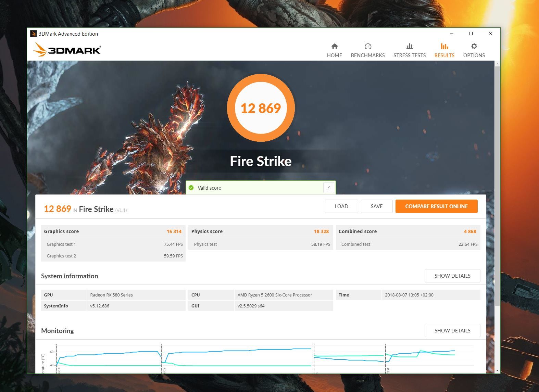Click the 59.59 FPS Graphics test 2 value
Viewport: 539px width, 392px height.
[173, 256]
